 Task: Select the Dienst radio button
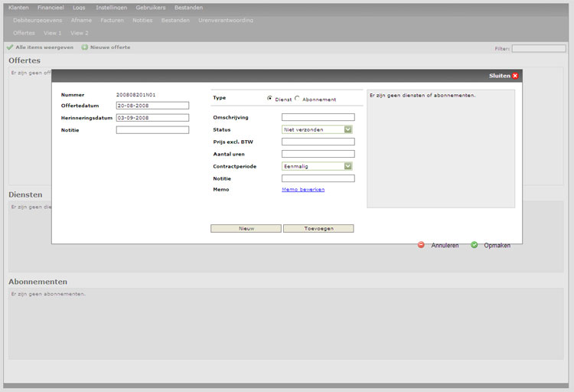tap(270, 98)
